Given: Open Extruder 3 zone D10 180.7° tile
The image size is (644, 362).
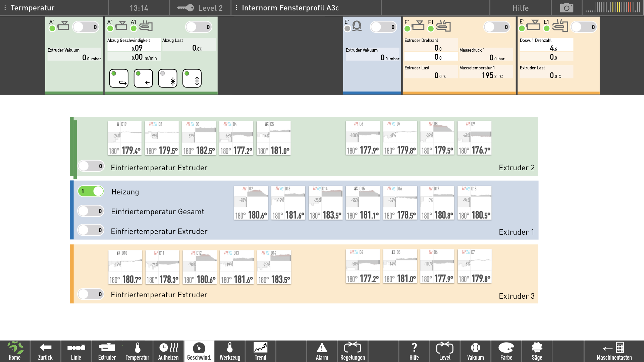Looking at the screenshot, I should [x=125, y=267].
